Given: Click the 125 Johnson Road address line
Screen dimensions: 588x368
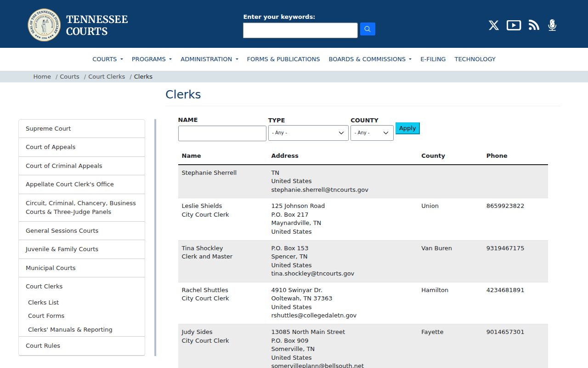Looking at the screenshot, I should point(298,206).
